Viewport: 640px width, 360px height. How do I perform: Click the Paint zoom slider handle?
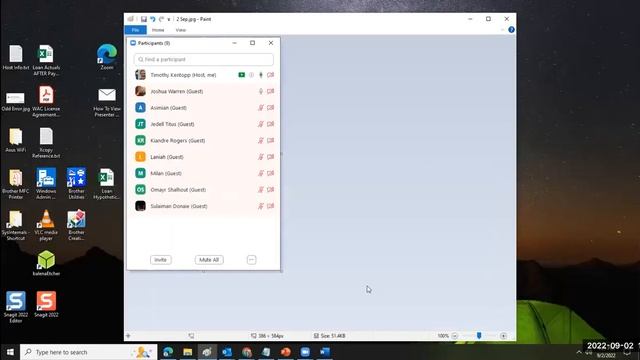click(479, 336)
